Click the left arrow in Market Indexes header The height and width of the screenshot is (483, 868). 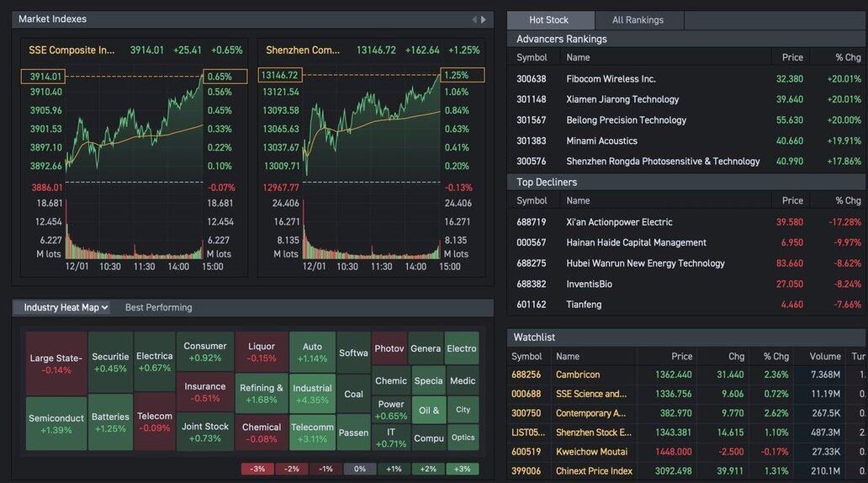[x=474, y=19]
